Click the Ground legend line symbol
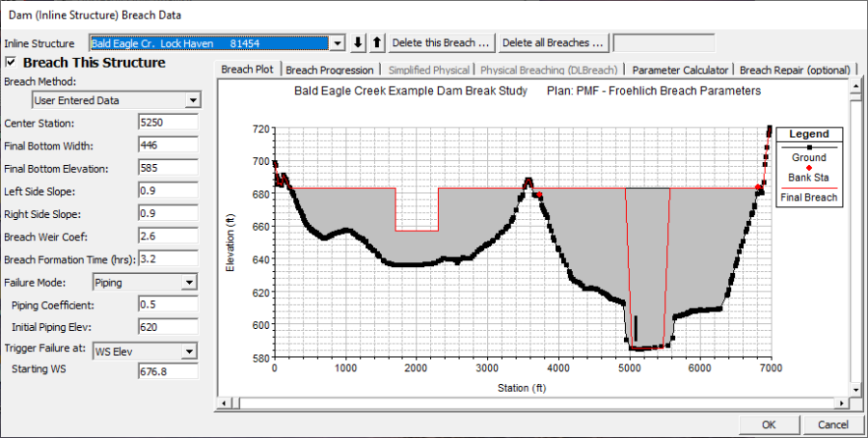868x438 pixels. point(808,148)
